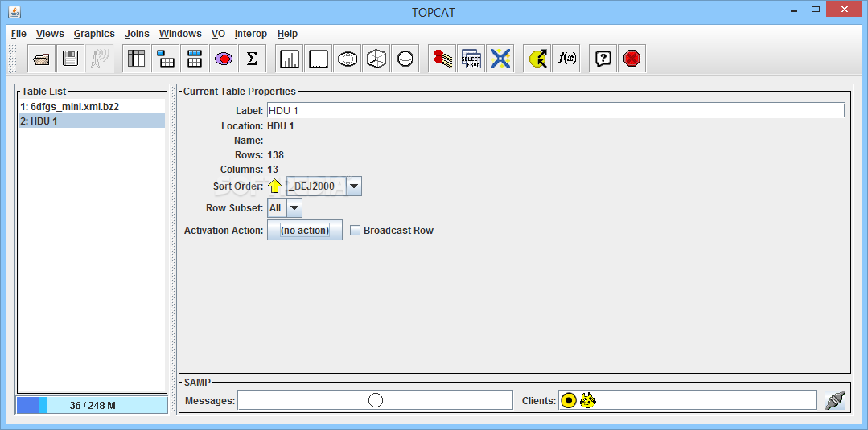Image resolution: width=868 pixels, height=430 pixels.
Task: Open the cube plot icon
Action: click(x=376, y=59)
